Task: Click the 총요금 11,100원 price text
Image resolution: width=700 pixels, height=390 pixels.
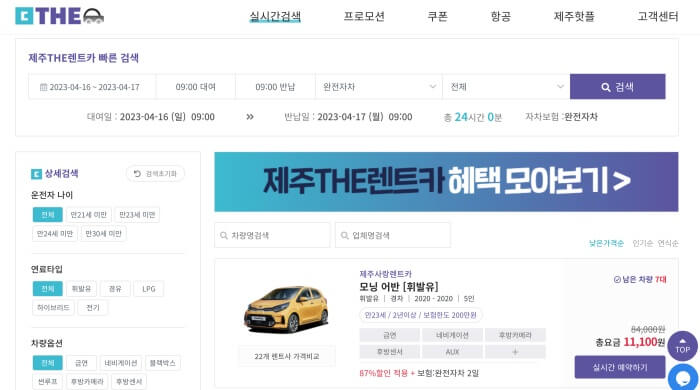Action: (x=630, y=342)
